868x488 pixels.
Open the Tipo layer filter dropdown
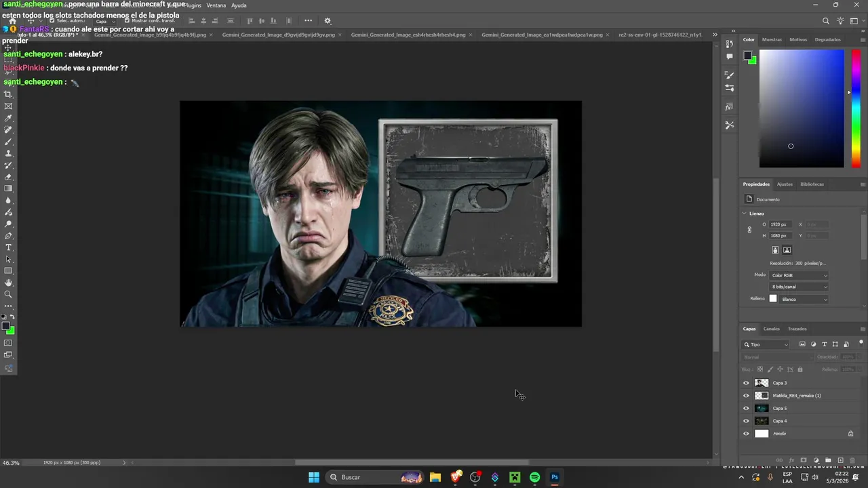pyautogui.click(x=766, y=344)
